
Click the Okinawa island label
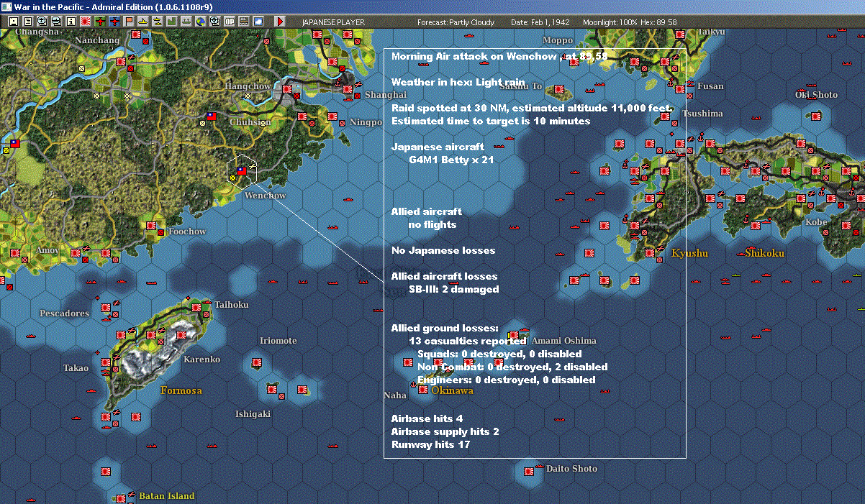(452, 390)
